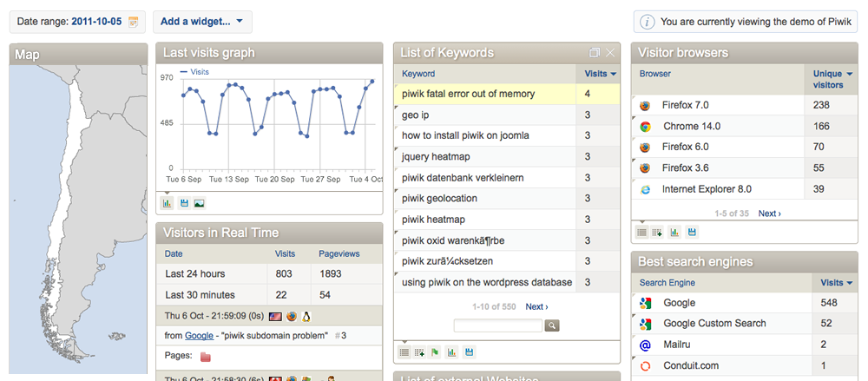Click the Conduit.com orange circle icon

645,365
